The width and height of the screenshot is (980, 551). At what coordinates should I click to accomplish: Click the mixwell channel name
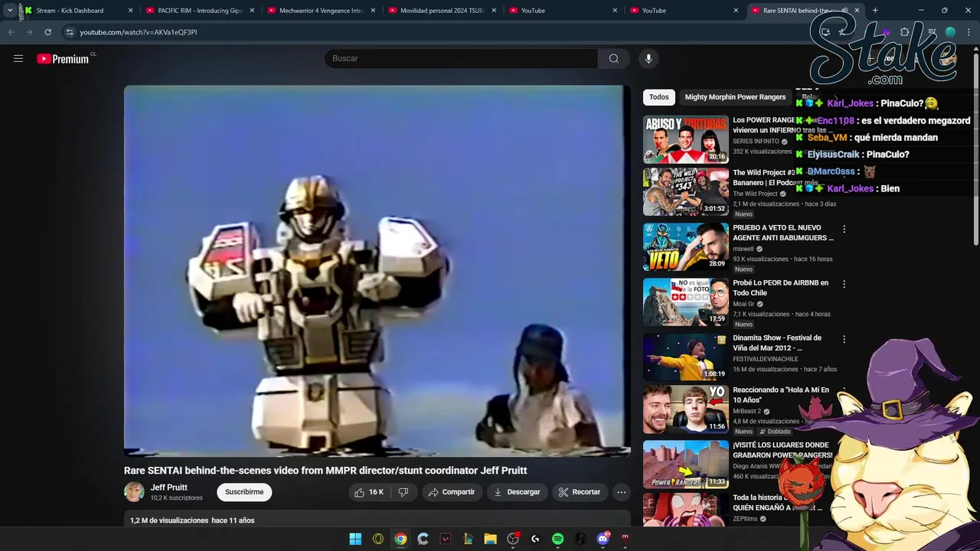click(x=743, y=249)
